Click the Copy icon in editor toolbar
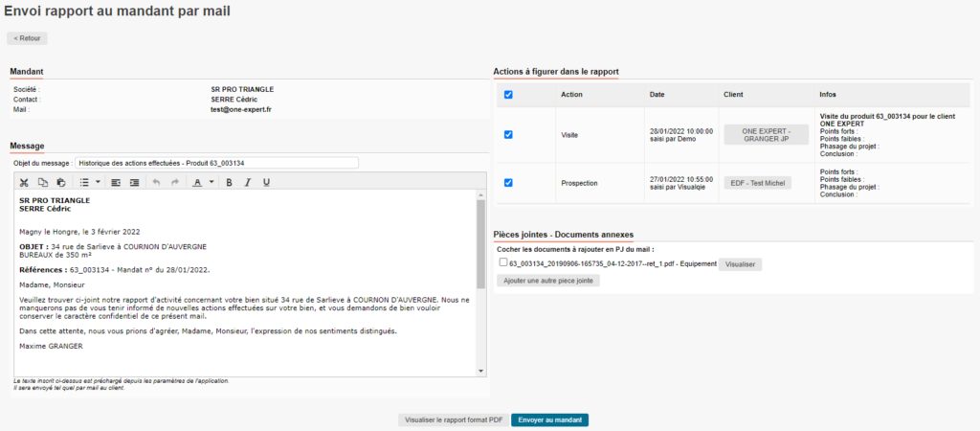This screenshot has height=431, width=980. (x=42, y=182)
